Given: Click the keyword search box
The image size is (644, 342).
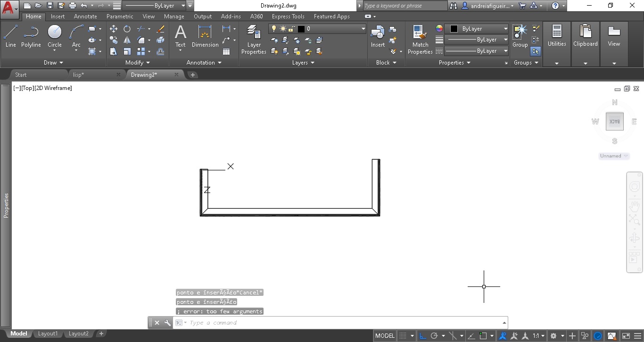Looking at the screenshot, I should point(405,6).
